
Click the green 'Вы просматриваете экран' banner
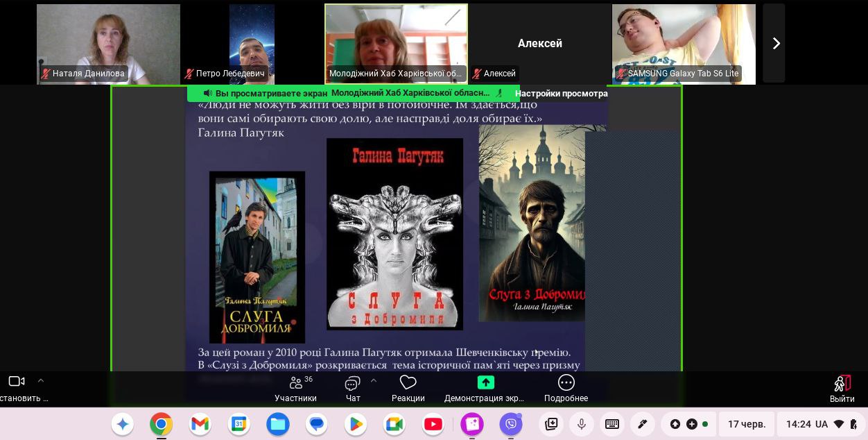point(354,94)
